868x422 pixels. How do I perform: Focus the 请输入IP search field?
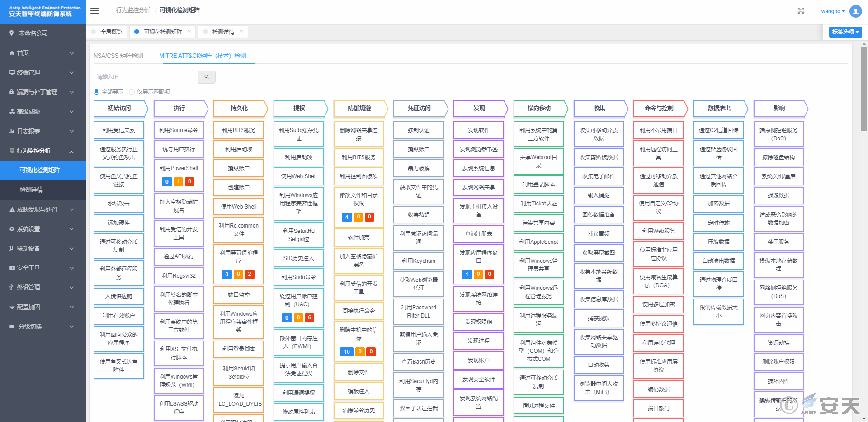pos(146,77)
